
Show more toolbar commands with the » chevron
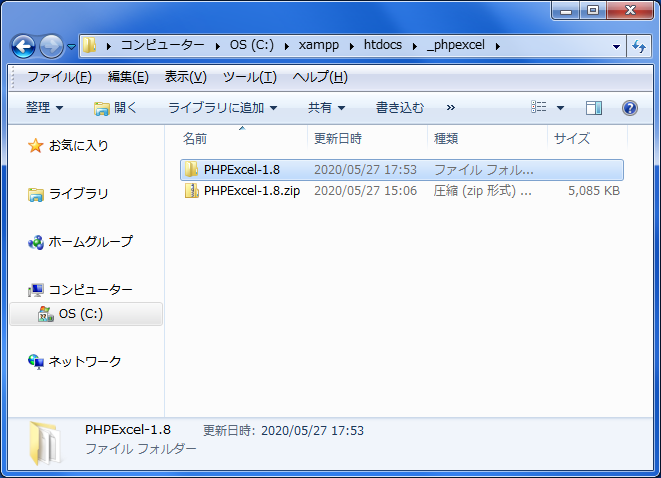tap(451, 108)
